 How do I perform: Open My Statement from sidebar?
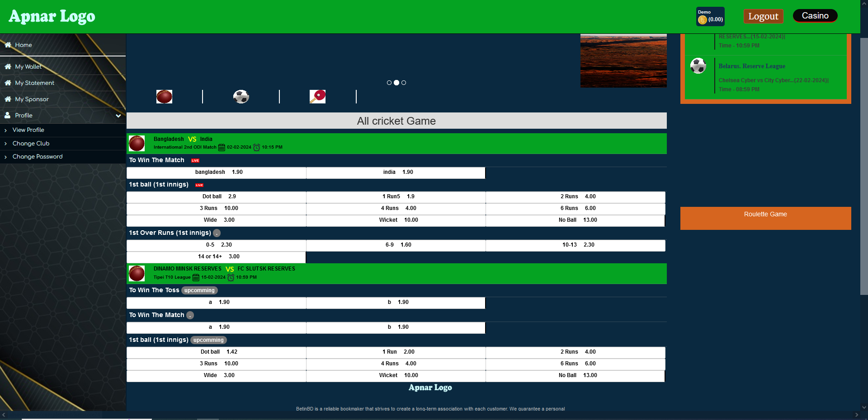coord(34,83)
